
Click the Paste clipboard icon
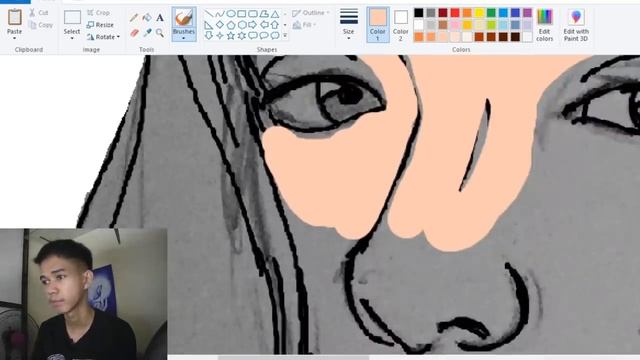pyautogui.click(x=15, y=17)
